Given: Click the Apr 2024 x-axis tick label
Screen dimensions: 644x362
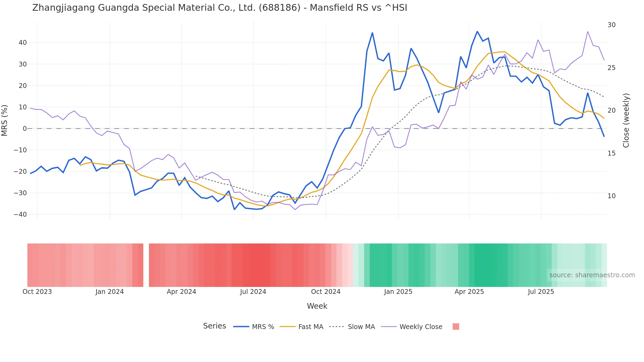Looking at the screenshot, I should click(x=181, y=292).
